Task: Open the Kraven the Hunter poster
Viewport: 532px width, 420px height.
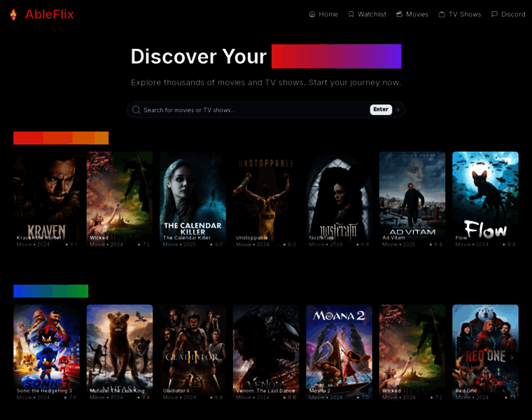Action: pos(46,200)
